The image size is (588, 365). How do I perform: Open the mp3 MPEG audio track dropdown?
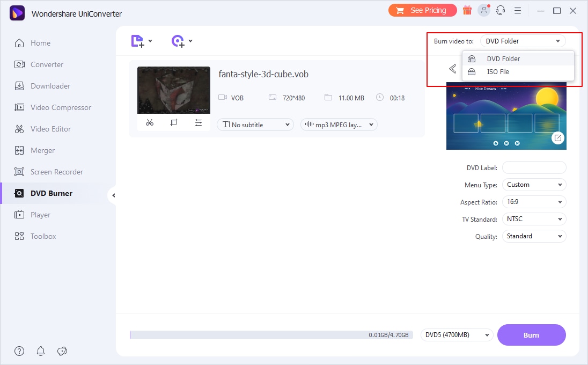click(x=339, y=125)
